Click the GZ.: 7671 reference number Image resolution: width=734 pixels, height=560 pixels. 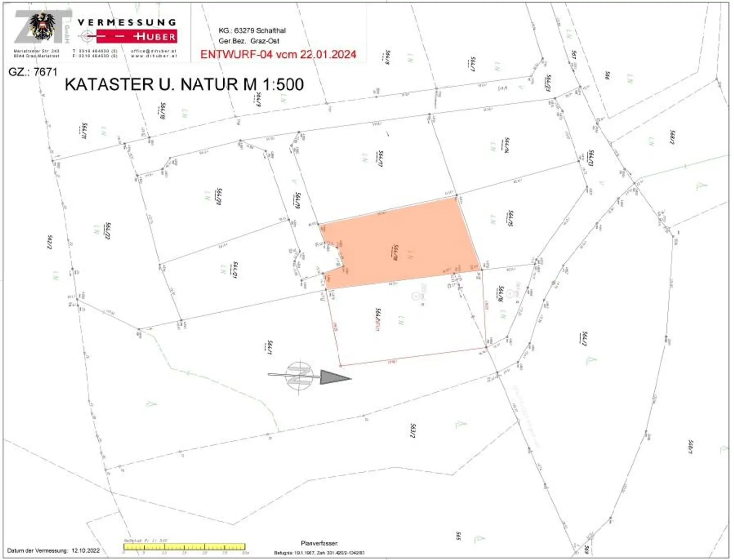coord(33,72)
